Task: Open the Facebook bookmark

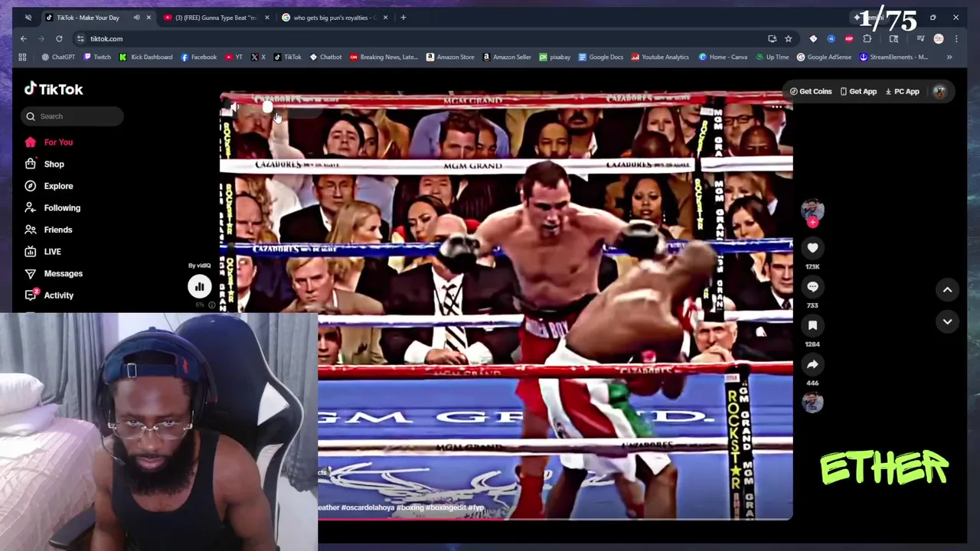Action: [198, 57]
